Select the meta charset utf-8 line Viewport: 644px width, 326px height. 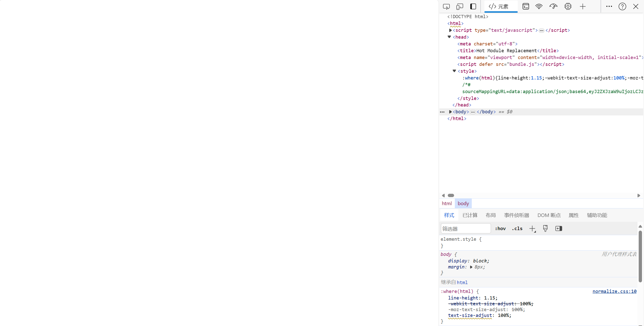(487, 44)
